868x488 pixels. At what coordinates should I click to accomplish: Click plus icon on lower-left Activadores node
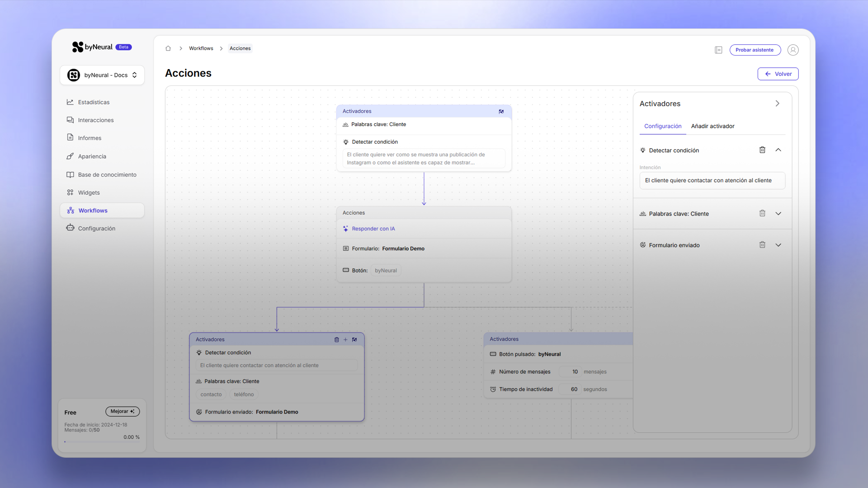pos(345,340)
